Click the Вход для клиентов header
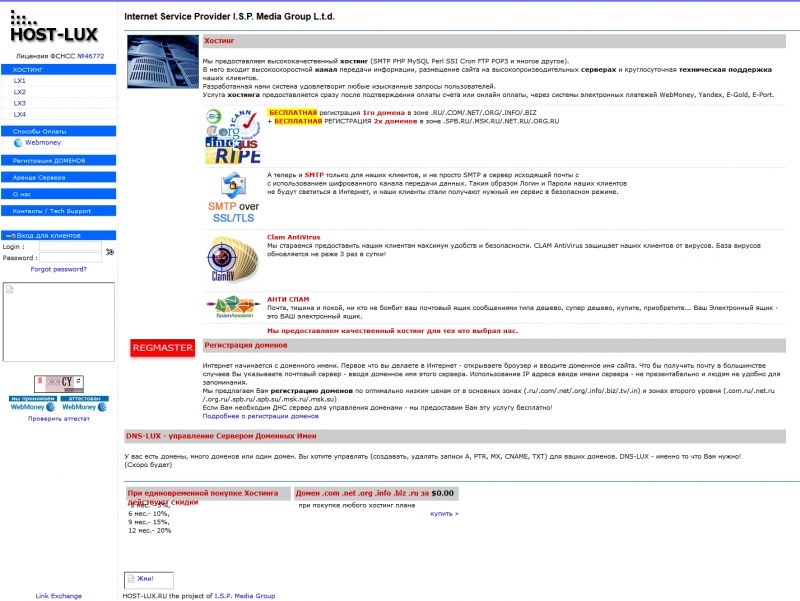The width and height of the screenshot is (800, 601). pyautogui.click(x=59, y=235)
